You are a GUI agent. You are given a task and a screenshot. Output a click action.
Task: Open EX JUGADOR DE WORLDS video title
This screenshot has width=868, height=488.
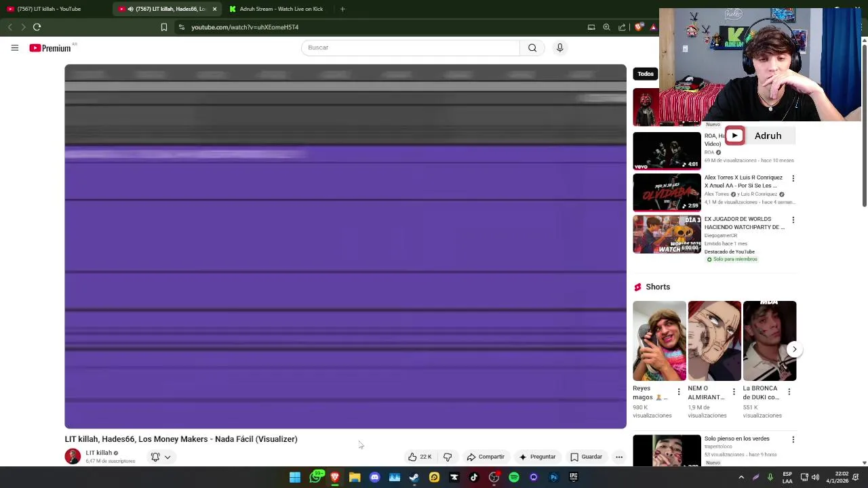click(x=744, y=223)
